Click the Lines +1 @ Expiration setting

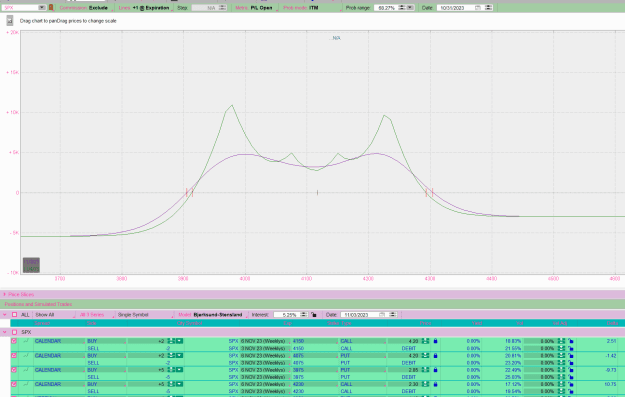[x=145, y=8]
